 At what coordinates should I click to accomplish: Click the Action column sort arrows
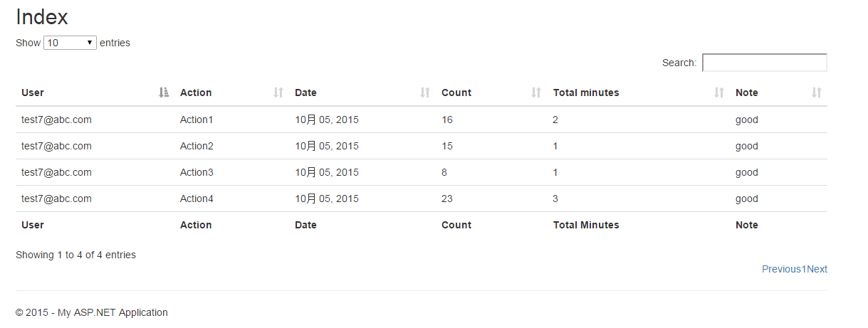point(278,92)
